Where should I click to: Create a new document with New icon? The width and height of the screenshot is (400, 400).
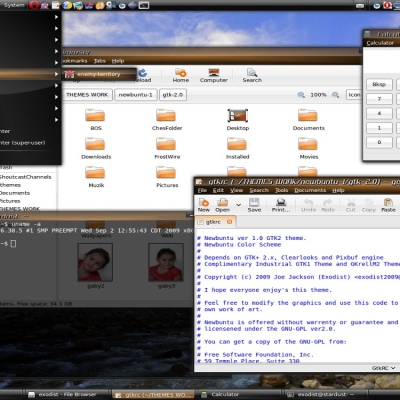point(204,205)
